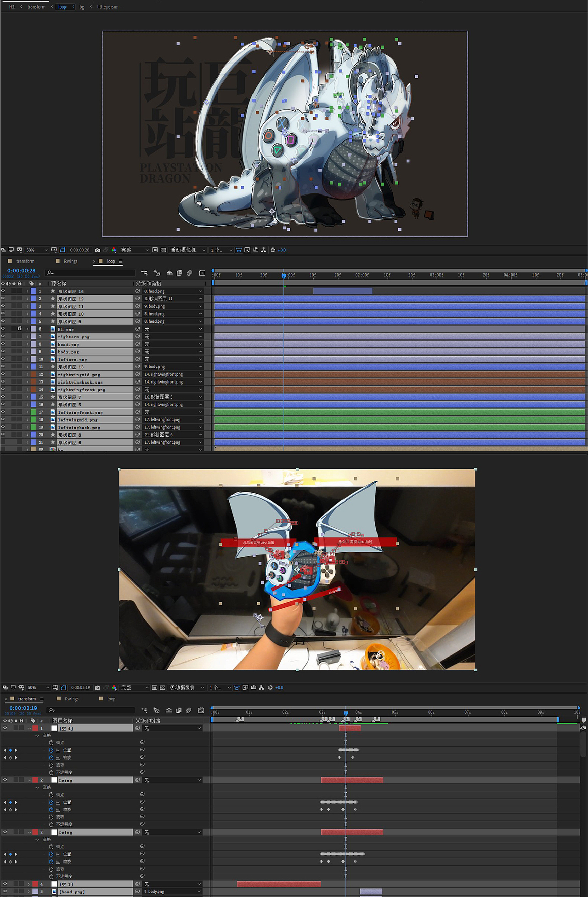
Task: Click search field in loop timeline
Action: 90,273
